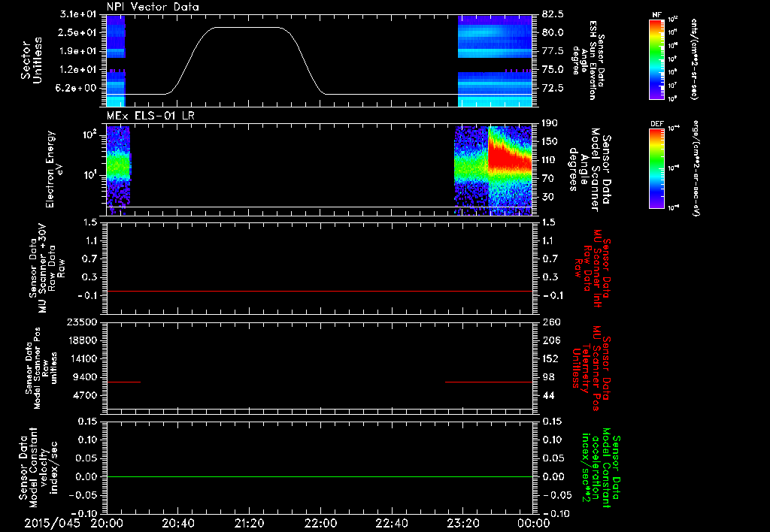This screenshot has height=532, width=770.
Task: Click the 150 degrees scanner angle tick
Action: click(550, 141)
